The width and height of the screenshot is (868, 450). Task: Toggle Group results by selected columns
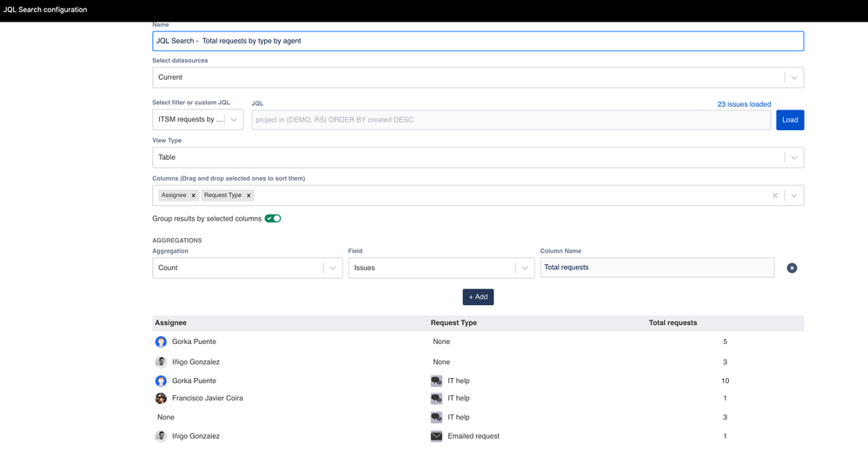pyautogui.click(x=273, y=219)
